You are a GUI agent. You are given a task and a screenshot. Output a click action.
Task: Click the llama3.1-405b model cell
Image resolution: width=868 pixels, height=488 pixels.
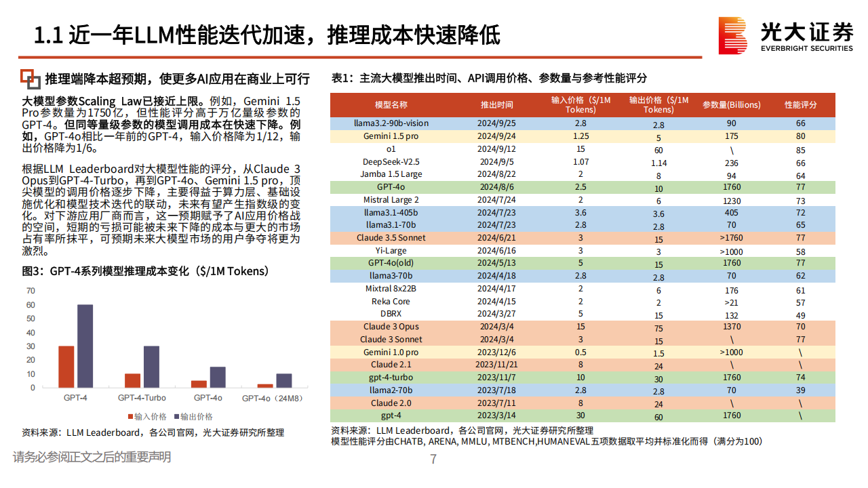(x=391, y=212)
